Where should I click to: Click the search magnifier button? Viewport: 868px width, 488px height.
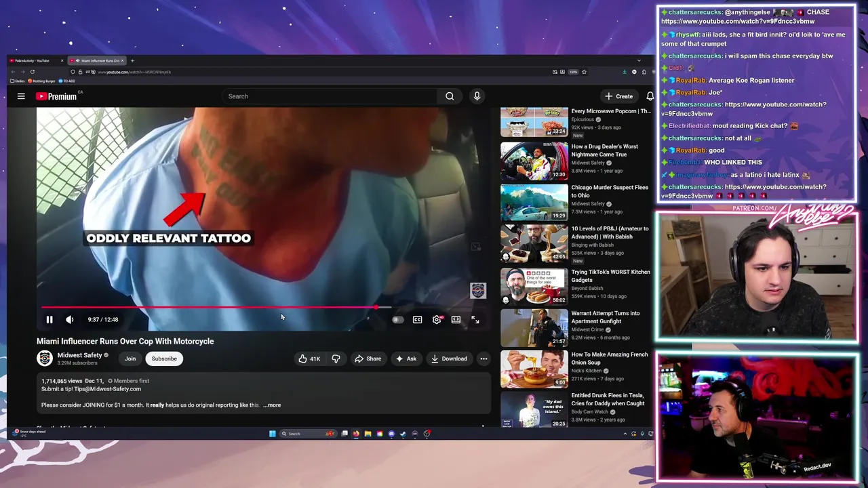click(x=450, y=96)
